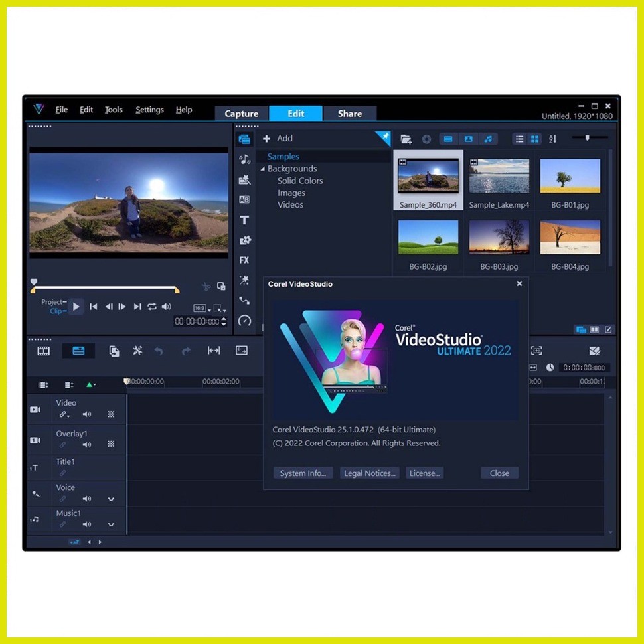Open the Settings menu
The height and width of the screenshot is (644, 644).
(149, 110)
